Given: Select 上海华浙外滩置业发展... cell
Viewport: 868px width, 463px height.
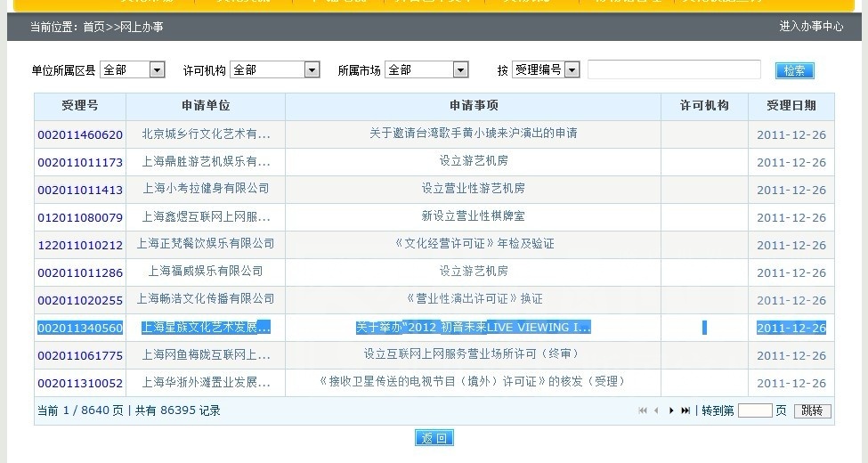Looking at the screenshot, I should coord(206,383).
